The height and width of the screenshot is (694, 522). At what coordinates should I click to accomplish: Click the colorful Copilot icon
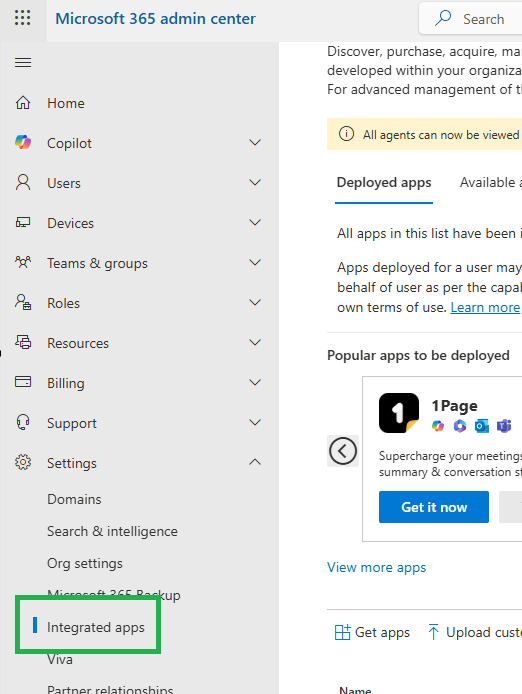pyautogui.click(x=23, y=143)
